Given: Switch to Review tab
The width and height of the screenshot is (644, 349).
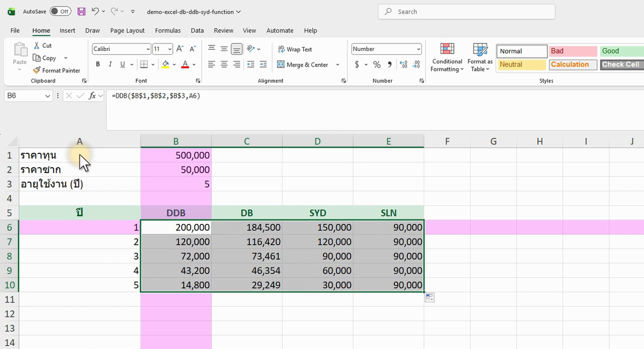Looking at the screenshot, I should tap(223, 31).
